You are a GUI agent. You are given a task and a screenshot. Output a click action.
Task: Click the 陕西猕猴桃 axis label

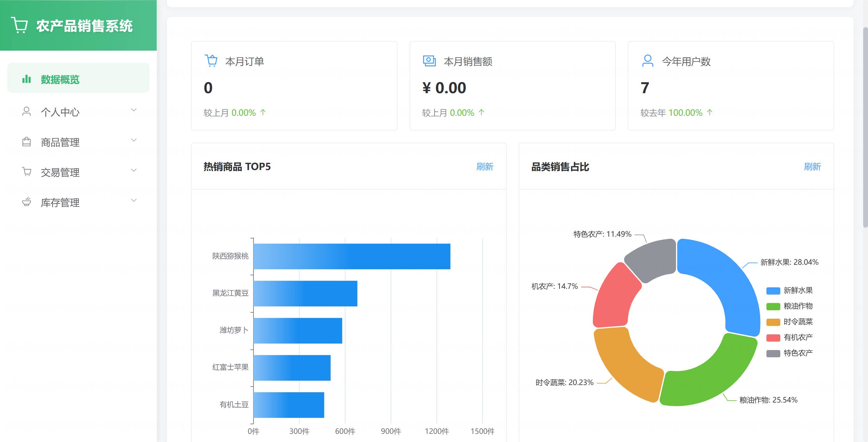coord(231,256)
